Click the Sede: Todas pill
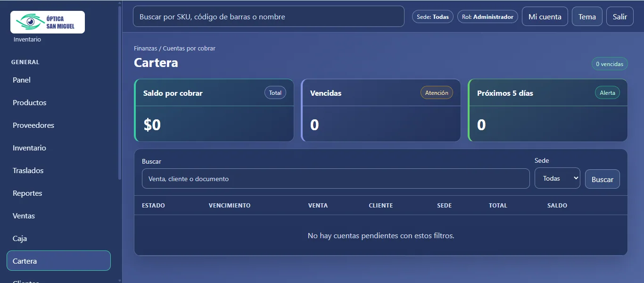Screen dimensions: 644x283 433,17
